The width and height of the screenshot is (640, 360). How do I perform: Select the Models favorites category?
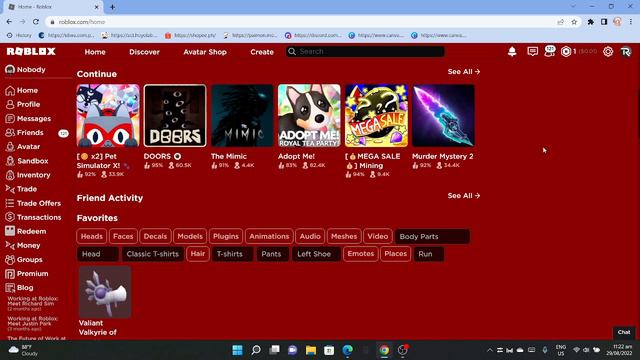[190, 236]
